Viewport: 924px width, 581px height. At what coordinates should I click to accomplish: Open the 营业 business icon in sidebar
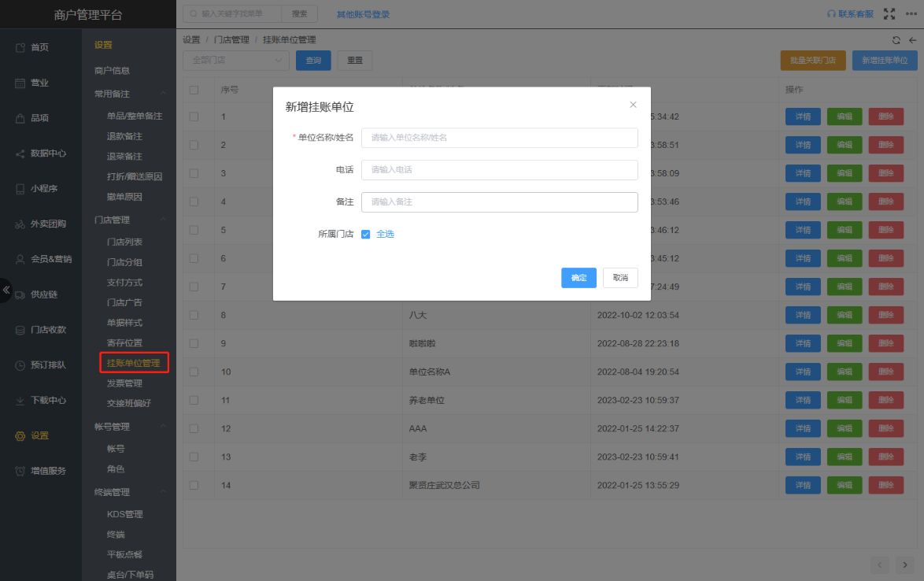pyautogui.click(x=20, y=83)
